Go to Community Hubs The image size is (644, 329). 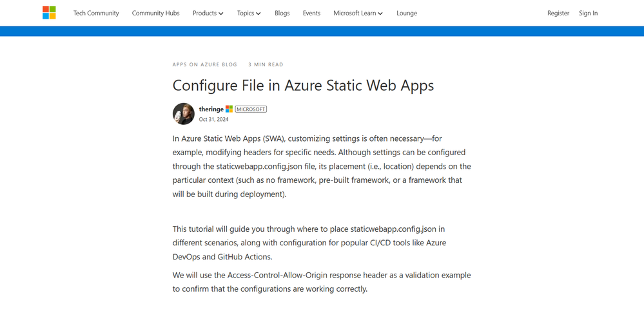click(155, 13)
